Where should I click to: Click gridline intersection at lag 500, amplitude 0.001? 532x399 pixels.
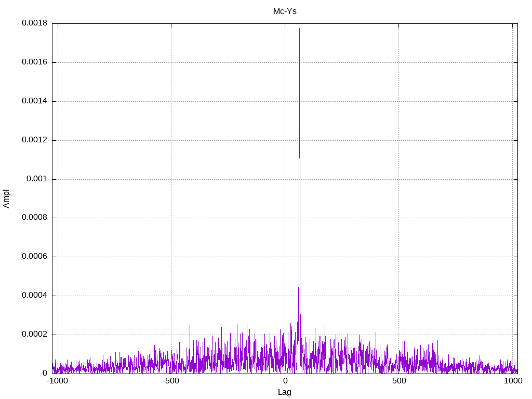pyautogui.click(x=398, y=179)
